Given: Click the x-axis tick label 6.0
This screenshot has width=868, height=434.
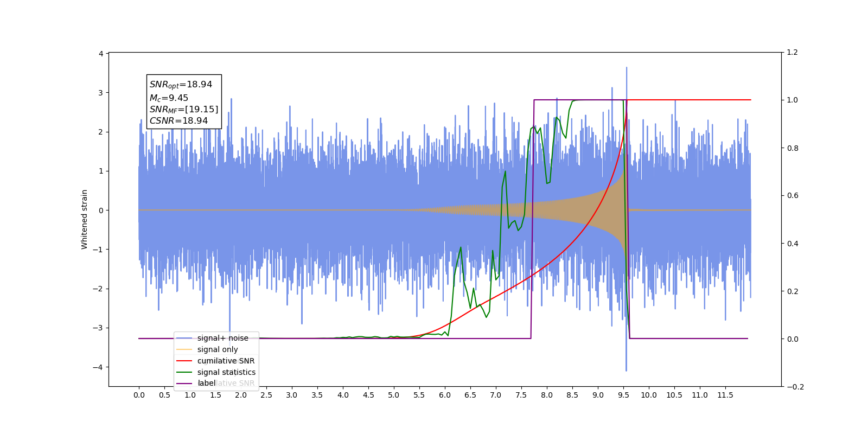Looking at the screenshot, I should (445, 395).
